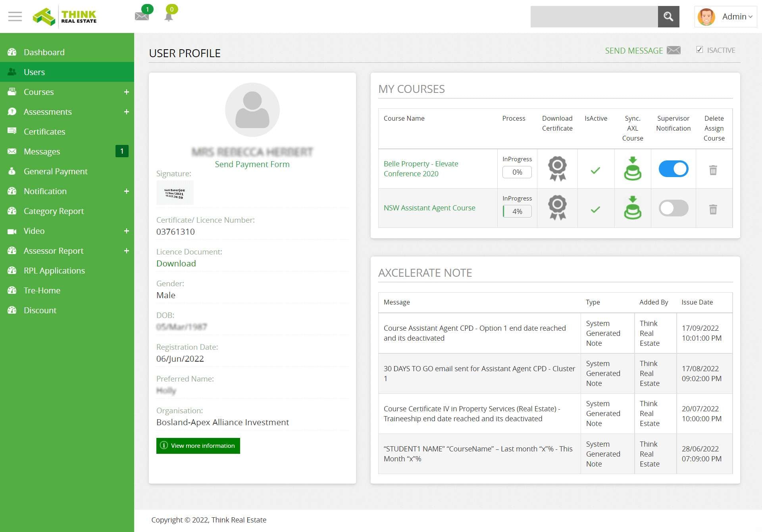Viewport: 762px width, 532px height.
Task: Click View more information button
Action: pos(198,446)
